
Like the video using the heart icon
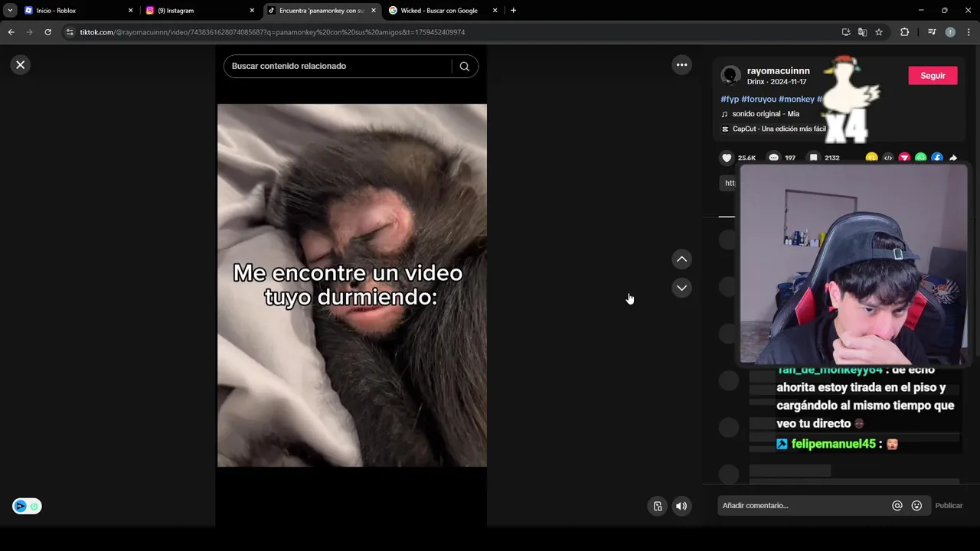727,158
